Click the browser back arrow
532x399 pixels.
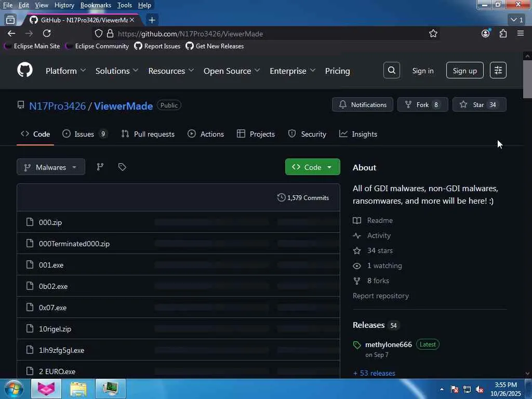click(11, 33)
